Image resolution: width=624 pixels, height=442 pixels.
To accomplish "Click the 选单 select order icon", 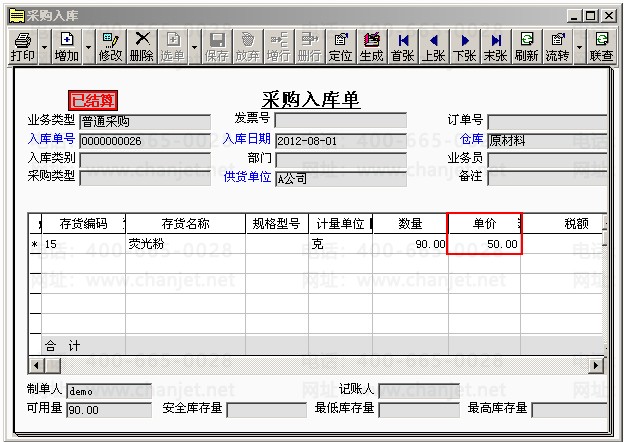I will [x=173, y=47].
